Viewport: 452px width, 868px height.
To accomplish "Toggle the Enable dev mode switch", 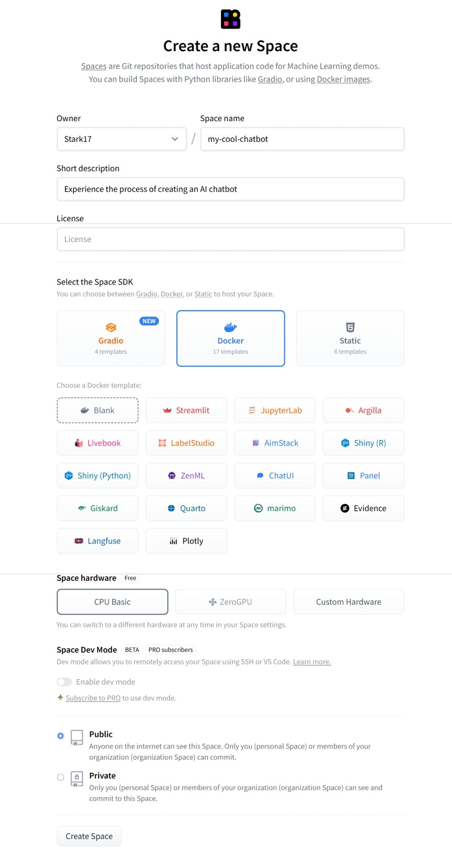I will (64, 682).
